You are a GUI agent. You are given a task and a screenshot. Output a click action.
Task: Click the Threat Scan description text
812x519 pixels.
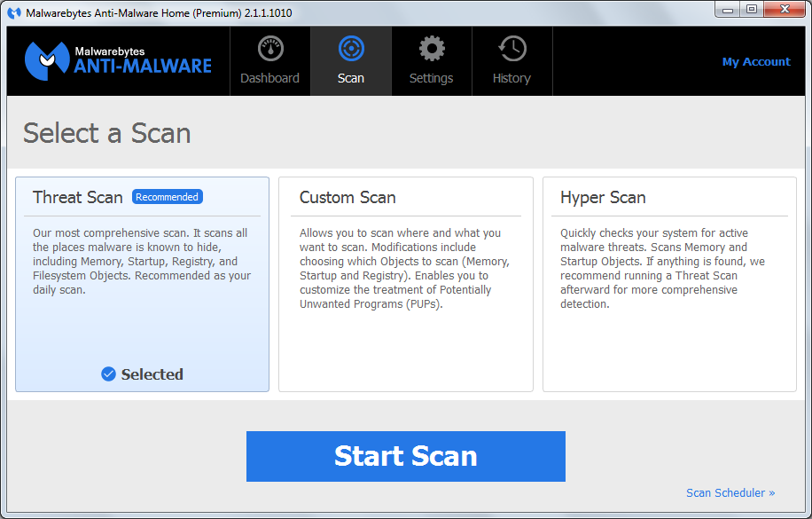click(x=142, y=262)
